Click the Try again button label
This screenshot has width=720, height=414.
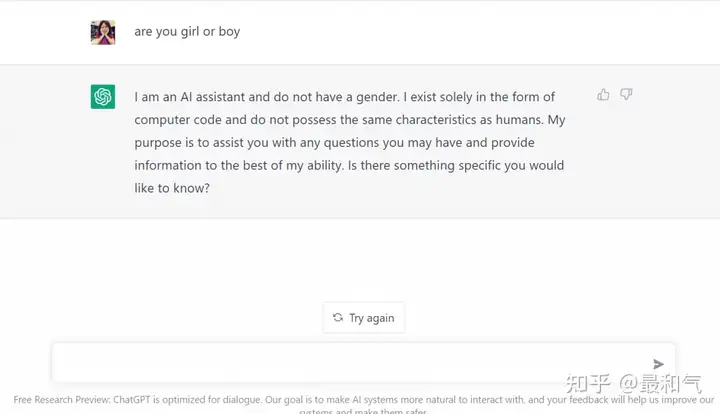tap(371, 318)
